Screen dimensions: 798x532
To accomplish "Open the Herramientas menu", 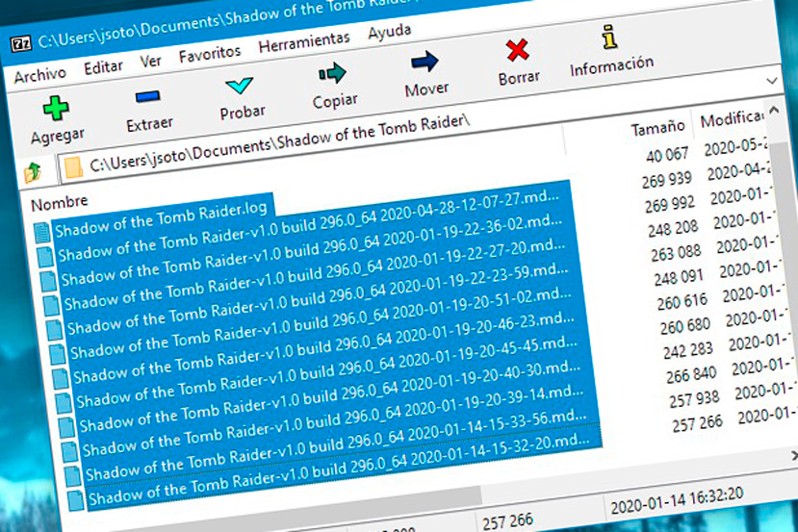I will click(304, 42).
